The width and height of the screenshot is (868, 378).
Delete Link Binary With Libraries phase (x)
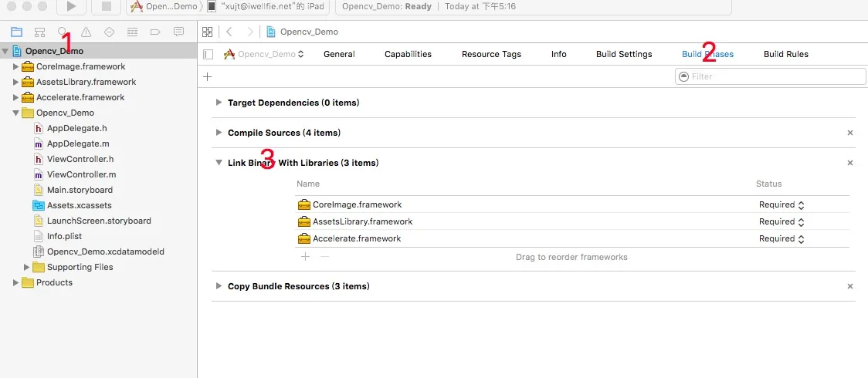click(x=850, y=163)
